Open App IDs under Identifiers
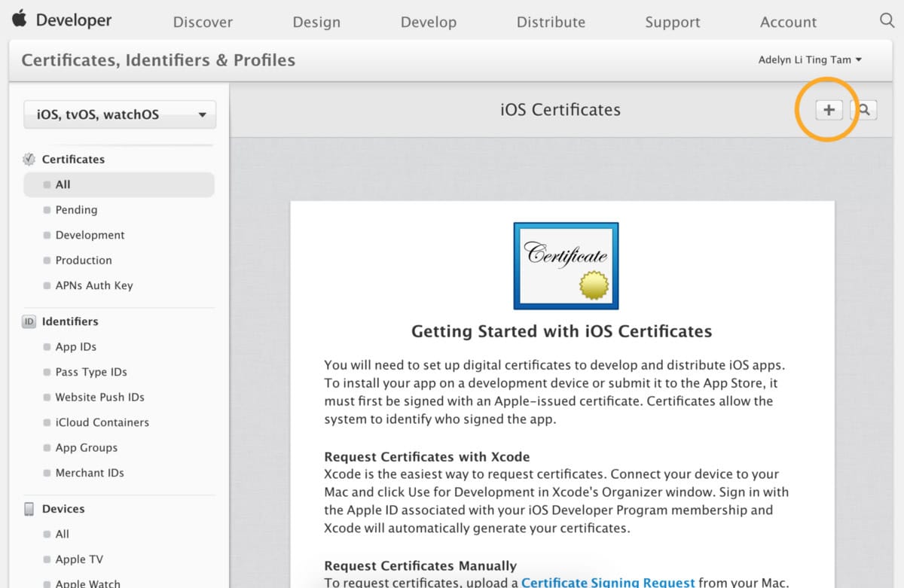 coord(75,347)
